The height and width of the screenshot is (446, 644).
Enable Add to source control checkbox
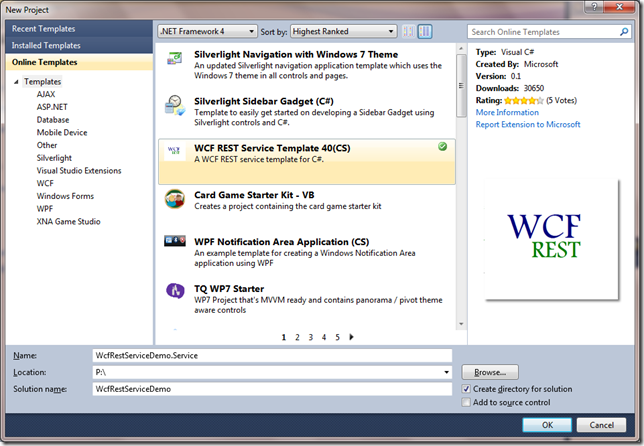tap(466, 402)
